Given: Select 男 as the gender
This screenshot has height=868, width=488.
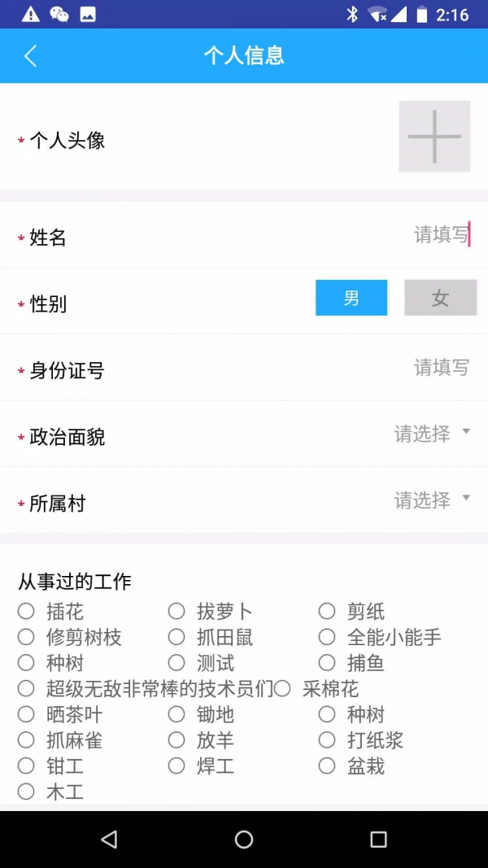Looking at the screenshot, I should (351, 298).
